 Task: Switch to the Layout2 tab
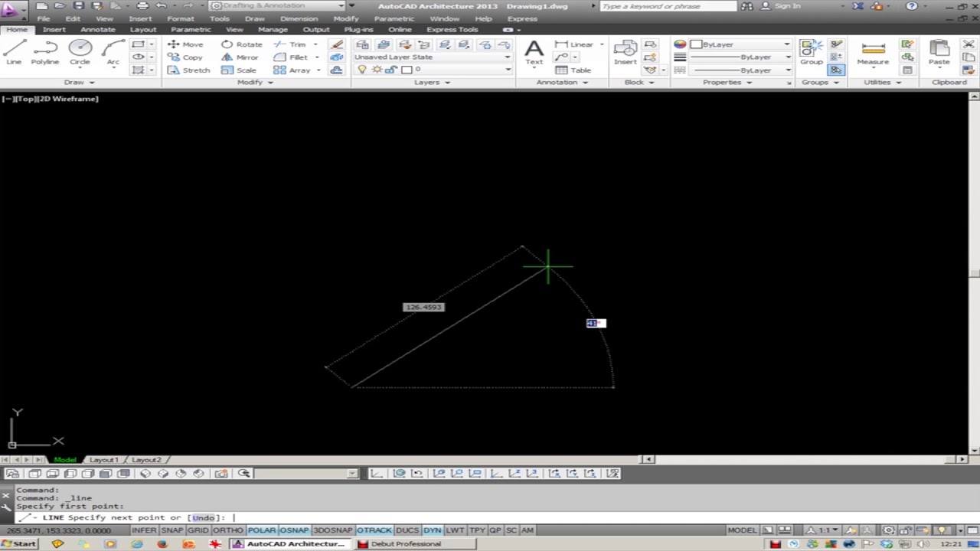click(x=146, y=459)
